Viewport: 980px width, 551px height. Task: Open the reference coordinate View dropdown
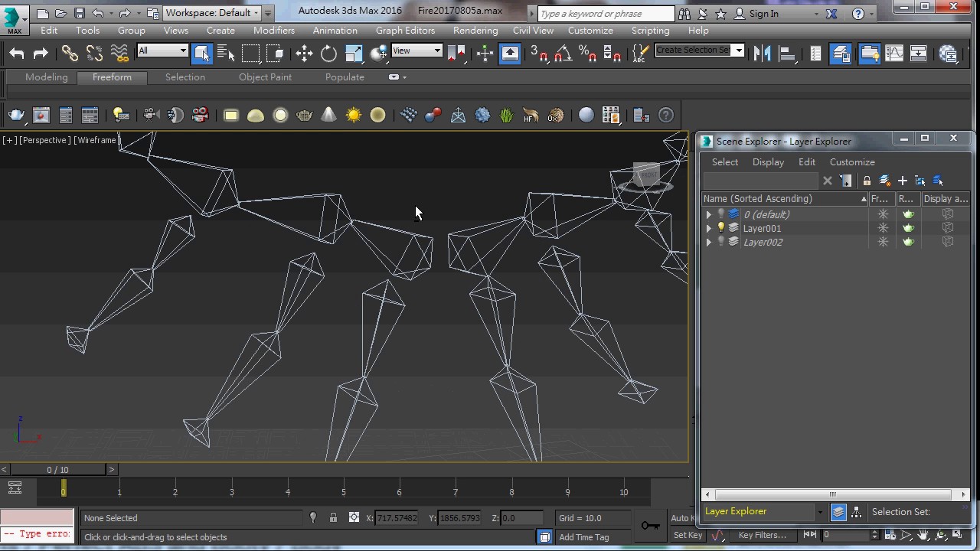click(x=416, y=51)
